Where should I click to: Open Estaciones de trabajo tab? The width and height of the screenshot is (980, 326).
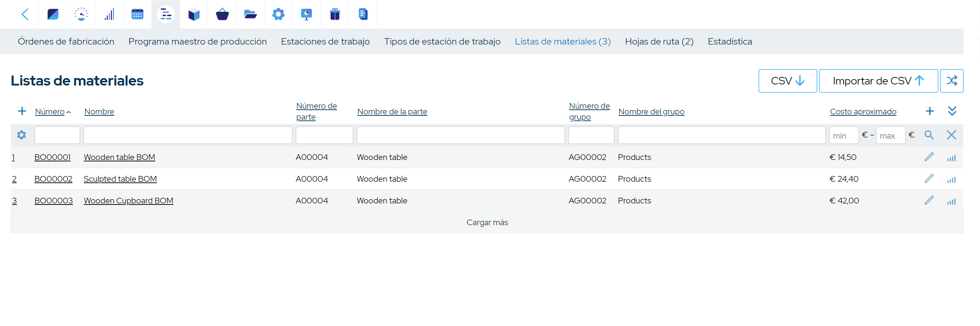325,42
